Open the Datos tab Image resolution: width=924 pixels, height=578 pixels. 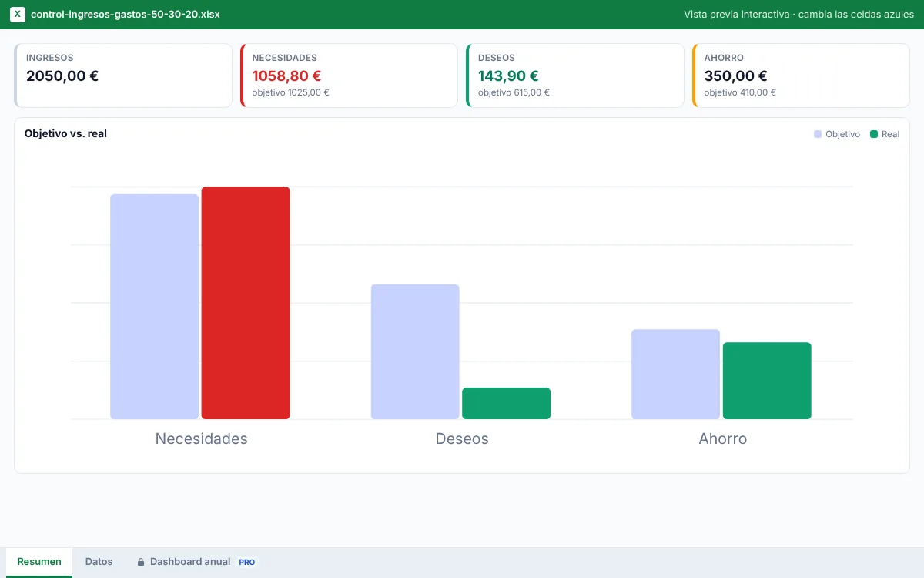[x=99, y=562]
